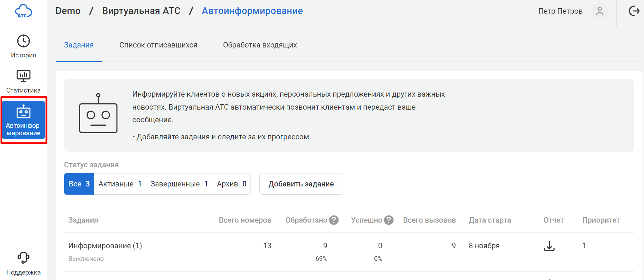This screenshot has width=644, height=280.
Task: Click the Добавить задание button
Action: coord(301,184)
